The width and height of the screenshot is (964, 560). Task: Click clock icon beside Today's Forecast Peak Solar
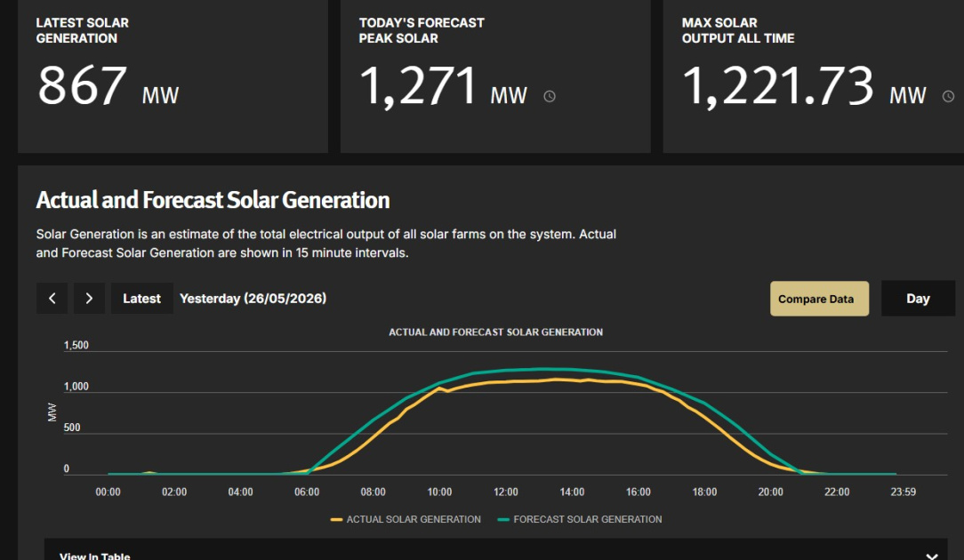click(x=550, y=97)
